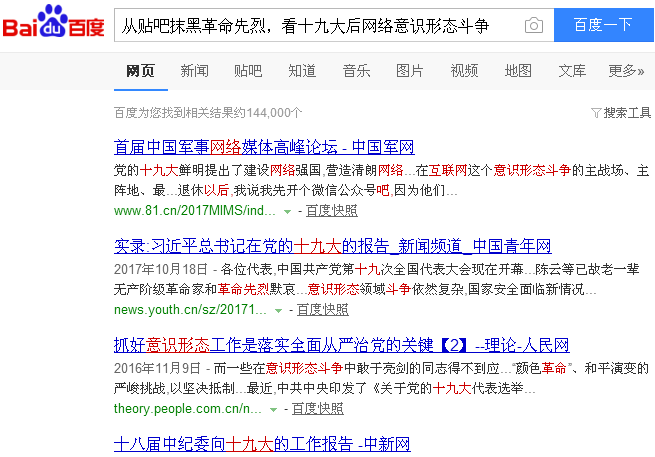Select the 网页 tab
Image resolution: width=655 pixels, height=457 pixels.
coord(140,71)
